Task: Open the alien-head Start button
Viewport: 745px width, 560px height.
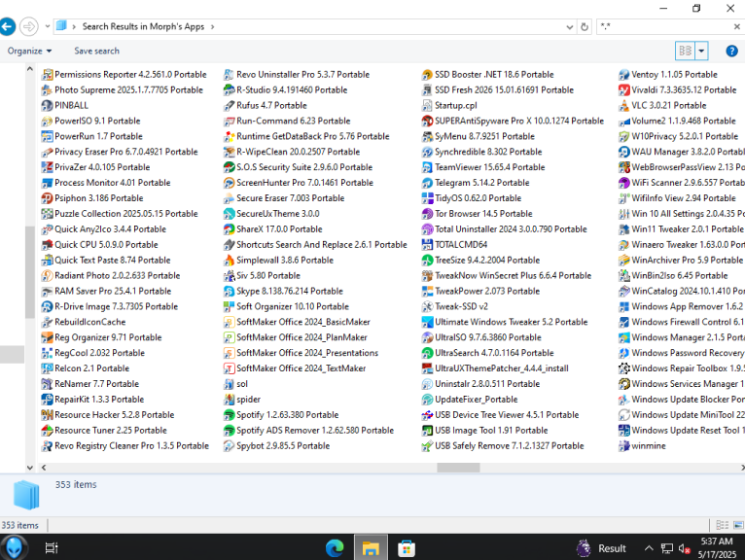Action: [x=14, y=547]
